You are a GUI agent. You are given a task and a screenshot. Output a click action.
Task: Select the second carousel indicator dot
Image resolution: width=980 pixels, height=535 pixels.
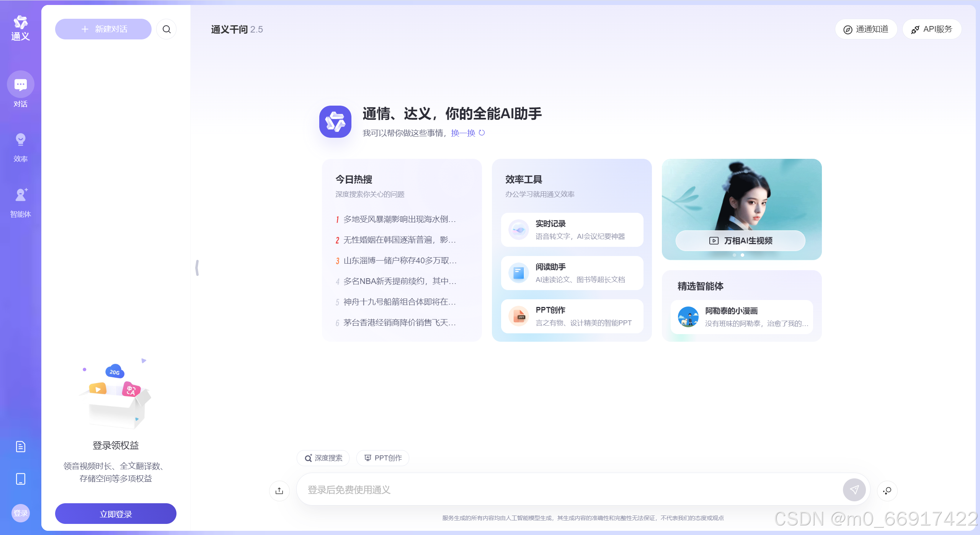(x=742, y=255)
